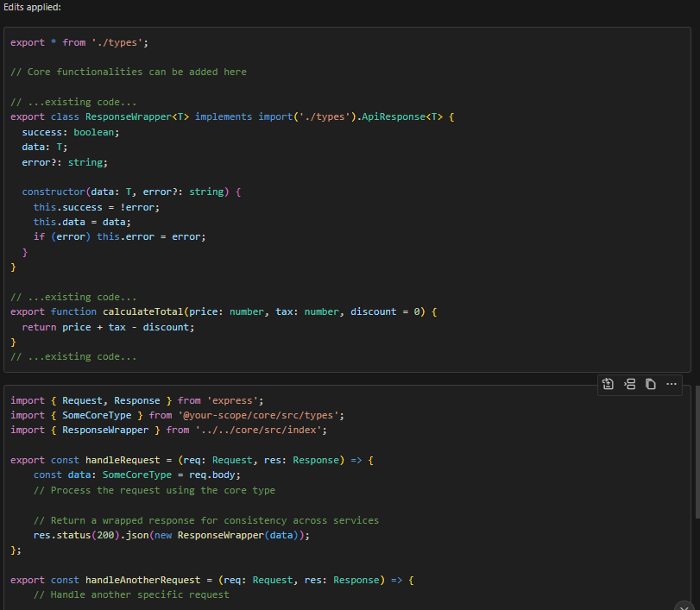Insert code block at cursor icon

pos(629,384)
